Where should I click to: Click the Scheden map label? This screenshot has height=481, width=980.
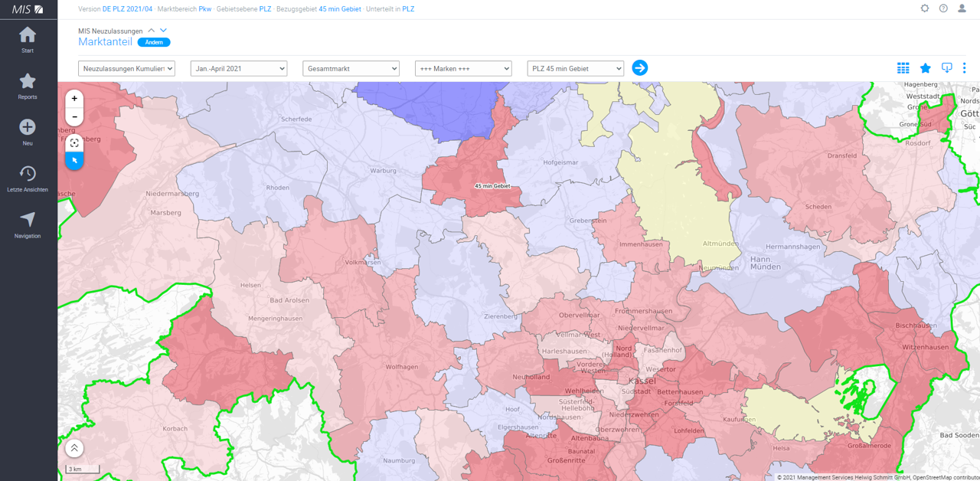click(x=818, y=207)
